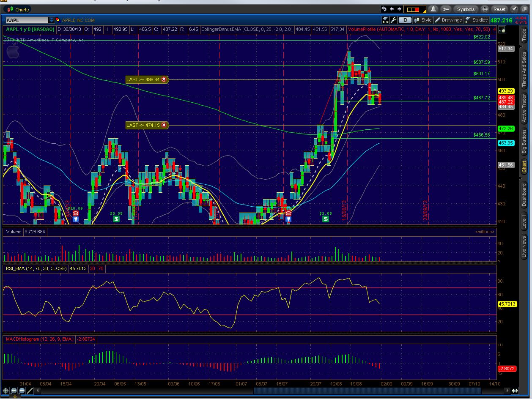Open the Dashboard side tab

(524, 194)
